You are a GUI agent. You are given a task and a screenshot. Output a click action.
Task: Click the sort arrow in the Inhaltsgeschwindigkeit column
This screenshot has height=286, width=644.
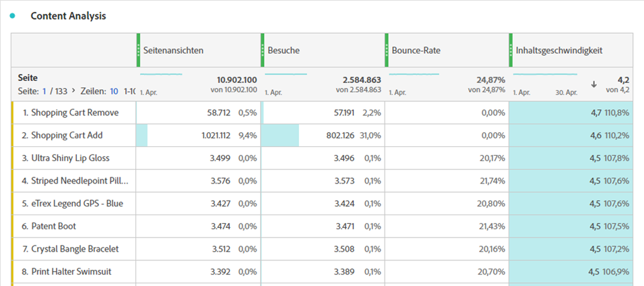coord(593,84)
